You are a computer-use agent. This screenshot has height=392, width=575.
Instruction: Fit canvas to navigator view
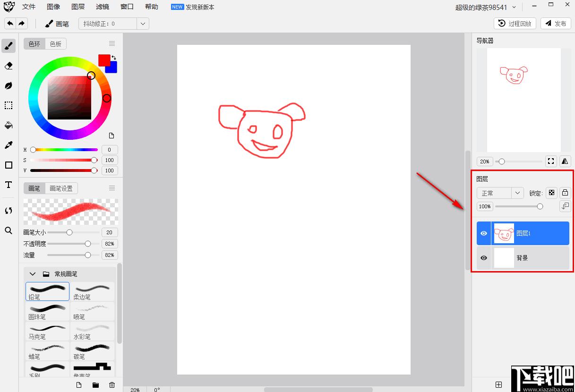(x=551, y=161)
